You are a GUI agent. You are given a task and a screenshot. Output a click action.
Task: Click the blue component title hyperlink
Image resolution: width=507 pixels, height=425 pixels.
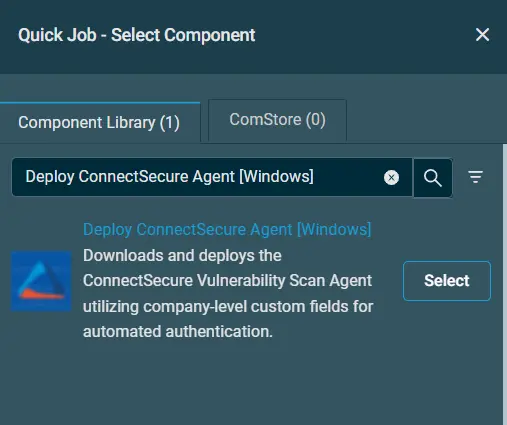(x=227, y=230)
